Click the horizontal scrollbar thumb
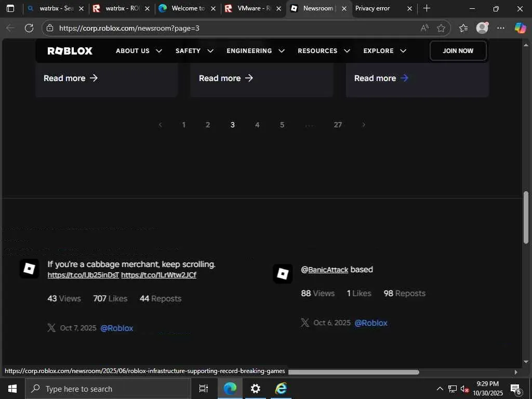 tap(353, 372)
